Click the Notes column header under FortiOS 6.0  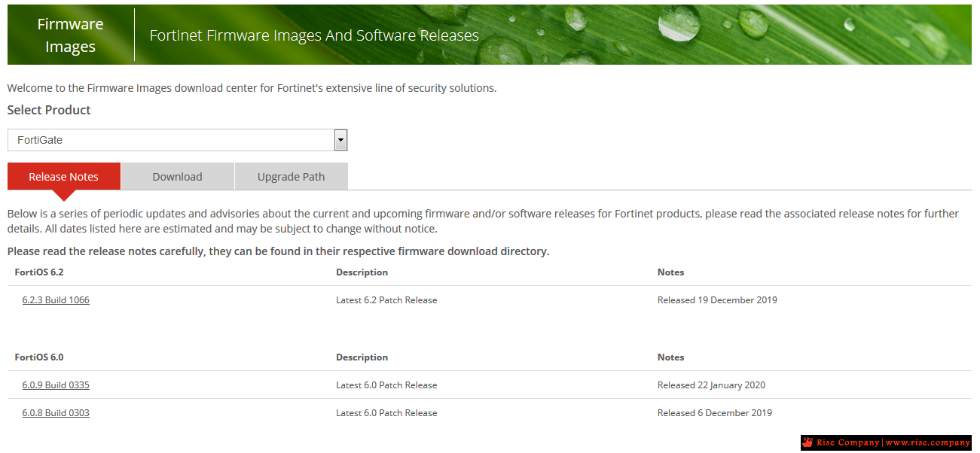tap(670, 357)
